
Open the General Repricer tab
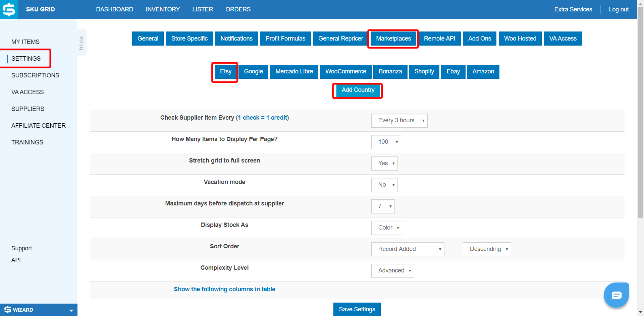click(341, 39)
